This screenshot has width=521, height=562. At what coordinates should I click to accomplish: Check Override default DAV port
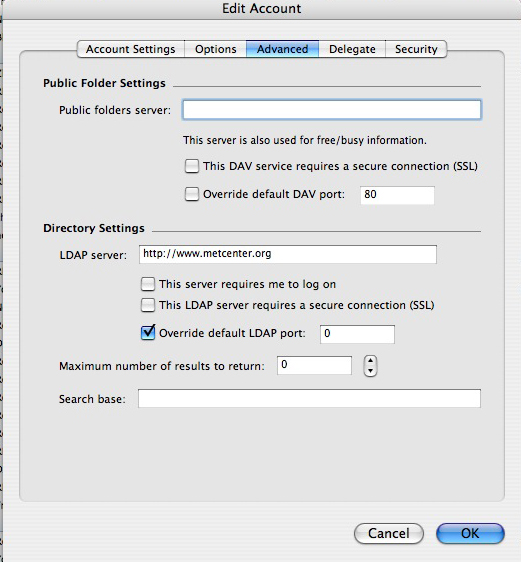(192, 194)
